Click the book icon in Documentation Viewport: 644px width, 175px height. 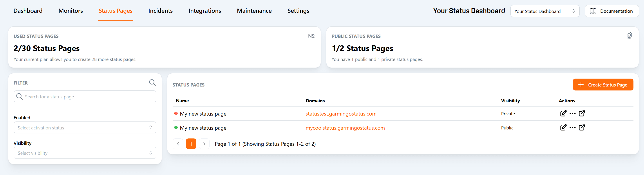593,11
